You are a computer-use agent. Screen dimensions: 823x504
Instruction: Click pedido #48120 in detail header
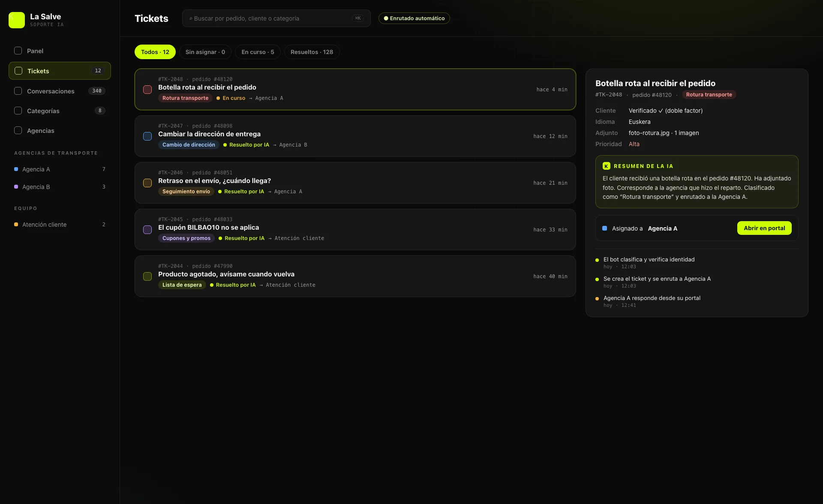(652, 95)
